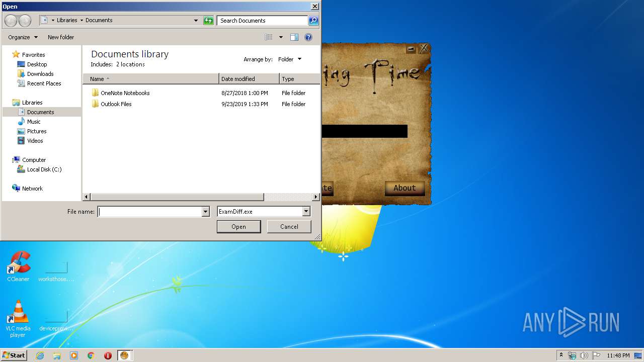Click the Open button
Image resolution: width=644 pixels, height=362 pixels.
pos(238,227)
